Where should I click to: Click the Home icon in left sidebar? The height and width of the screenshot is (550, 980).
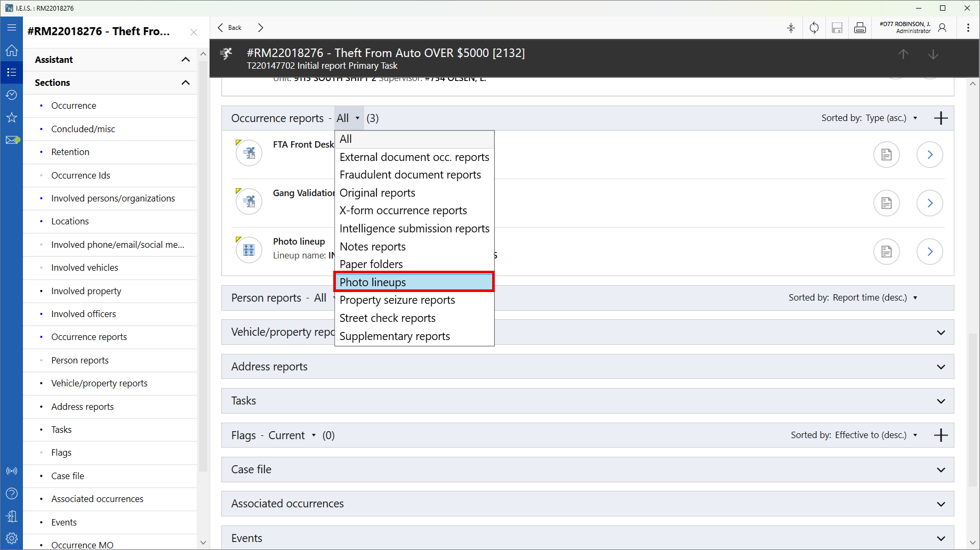click(11, 51)
